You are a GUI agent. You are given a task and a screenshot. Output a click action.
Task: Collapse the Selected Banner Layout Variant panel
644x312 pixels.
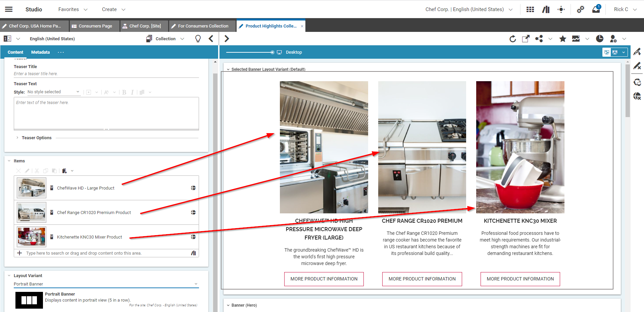click(228, 69)
